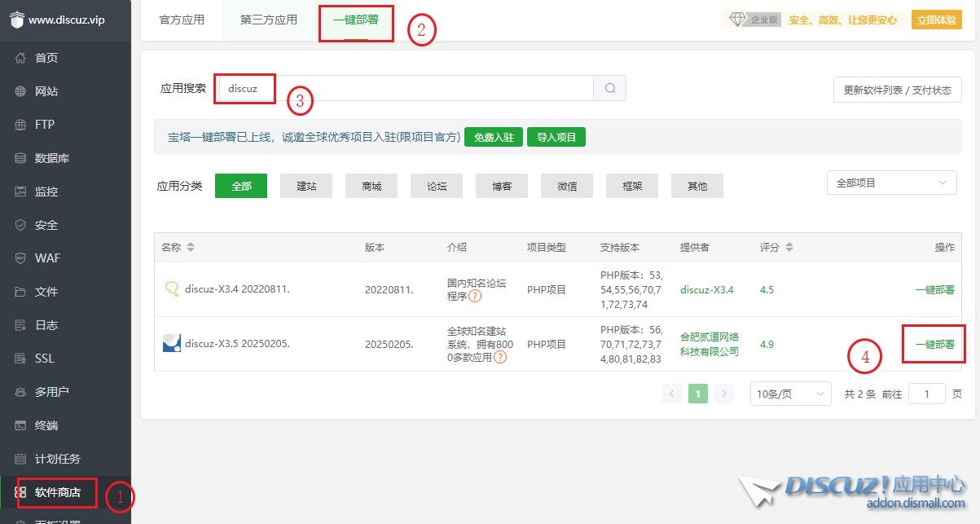This screenshot has width=980, height=524.
Task: Switch to the 第三方应用 tab
Action: [269, 20]
